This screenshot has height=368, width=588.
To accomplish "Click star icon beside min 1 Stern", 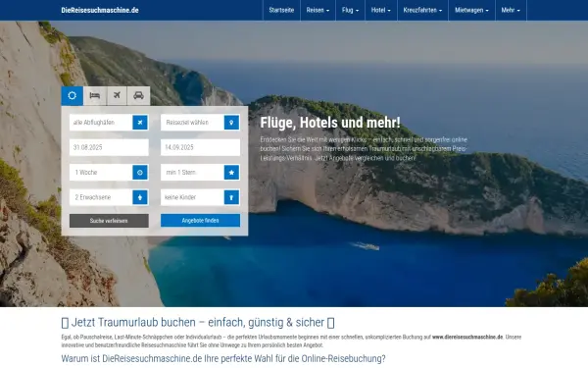I will pyautogui.click(x=231, y=173).
